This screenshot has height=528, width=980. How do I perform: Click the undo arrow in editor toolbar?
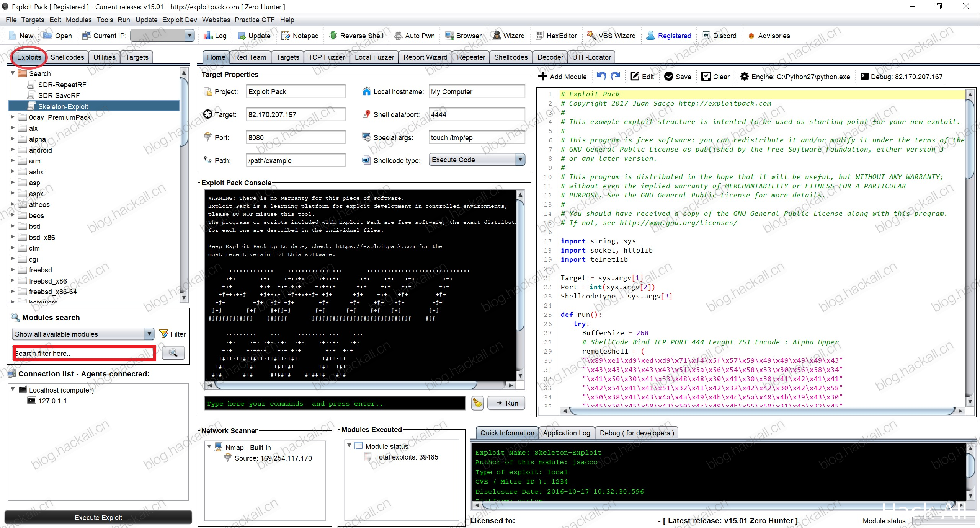coord(601,76)
